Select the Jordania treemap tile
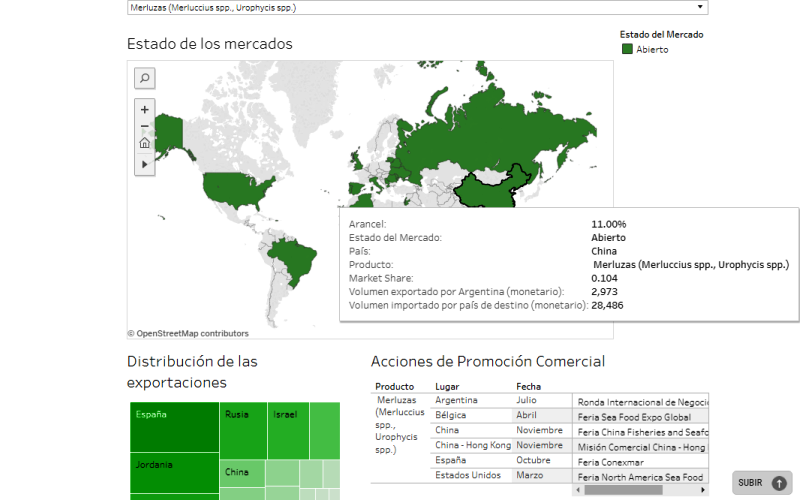Screen dimensions: 800x500 174,472
